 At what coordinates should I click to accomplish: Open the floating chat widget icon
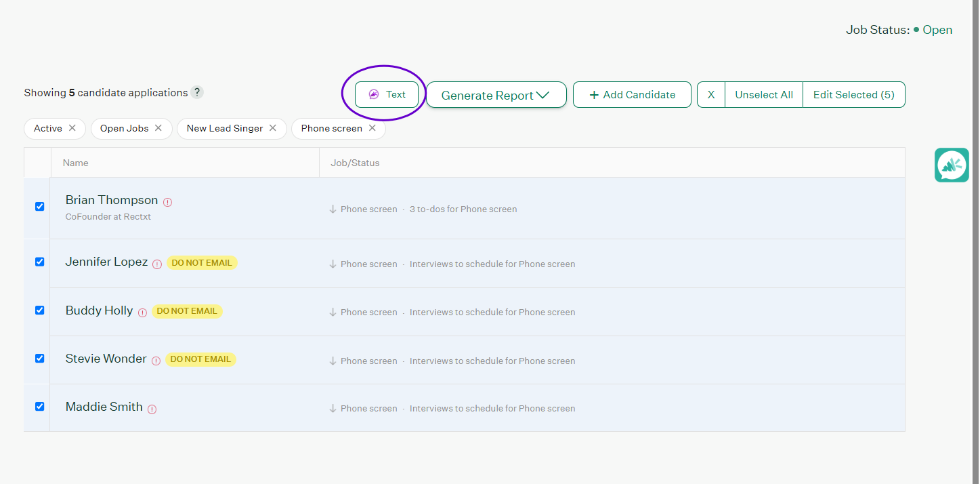pos(952,165)
